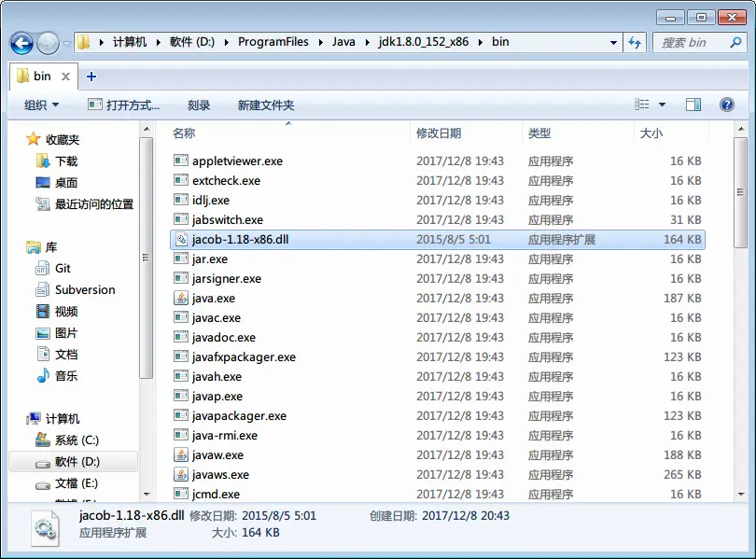Click the Downloads folder icon in sidebar

tap(43, 161)
